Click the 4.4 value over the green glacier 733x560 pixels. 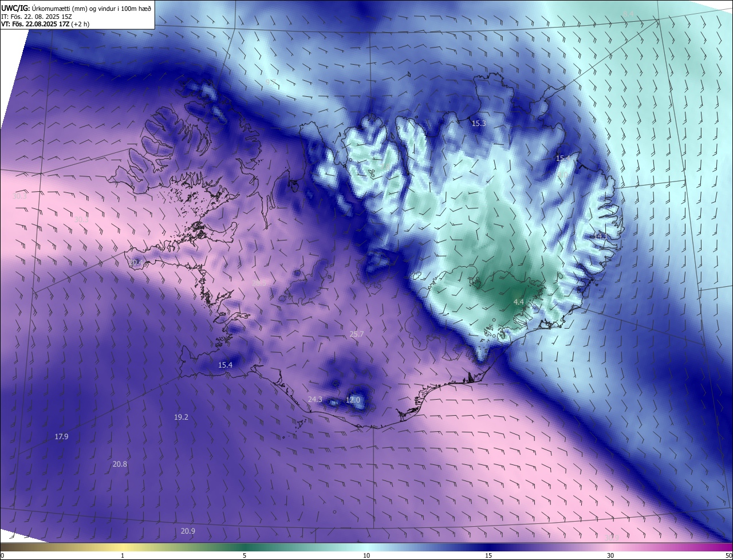tap(518, 302)
